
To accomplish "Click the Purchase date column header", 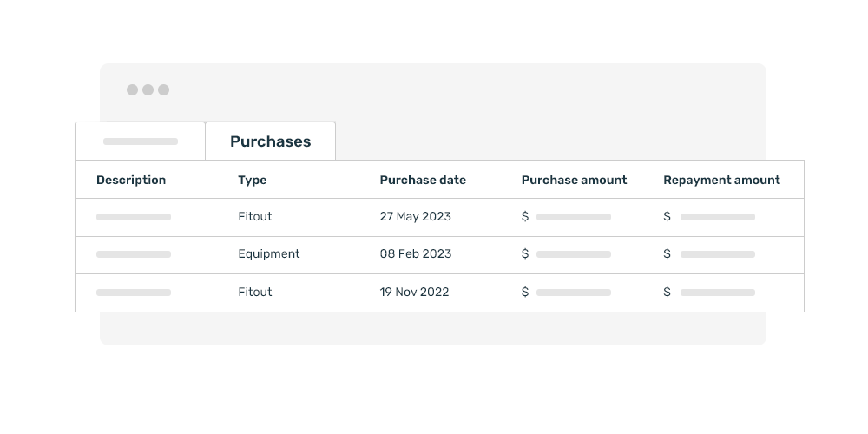I will [423, 180].
